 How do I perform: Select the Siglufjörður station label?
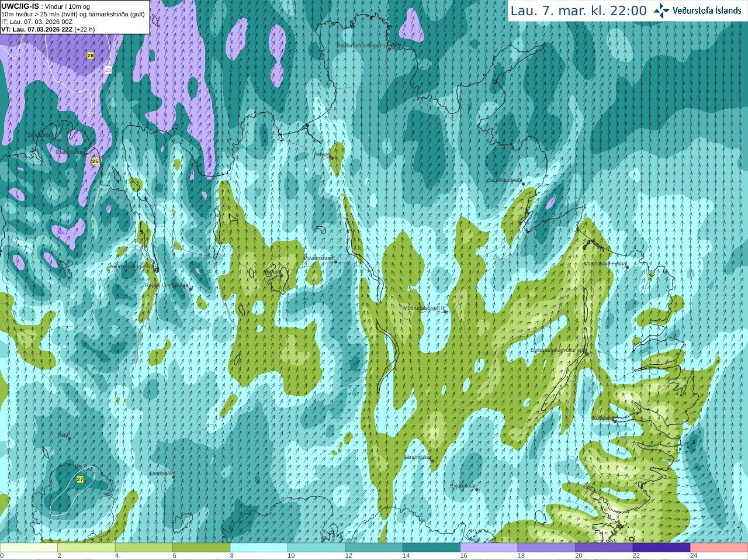tap(40, 135)
